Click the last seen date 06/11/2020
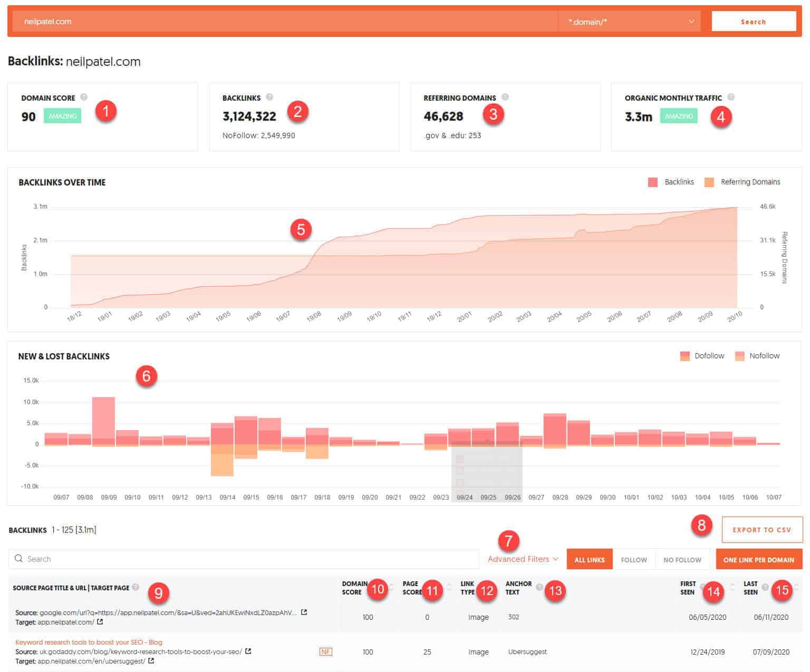 (771, 617)
